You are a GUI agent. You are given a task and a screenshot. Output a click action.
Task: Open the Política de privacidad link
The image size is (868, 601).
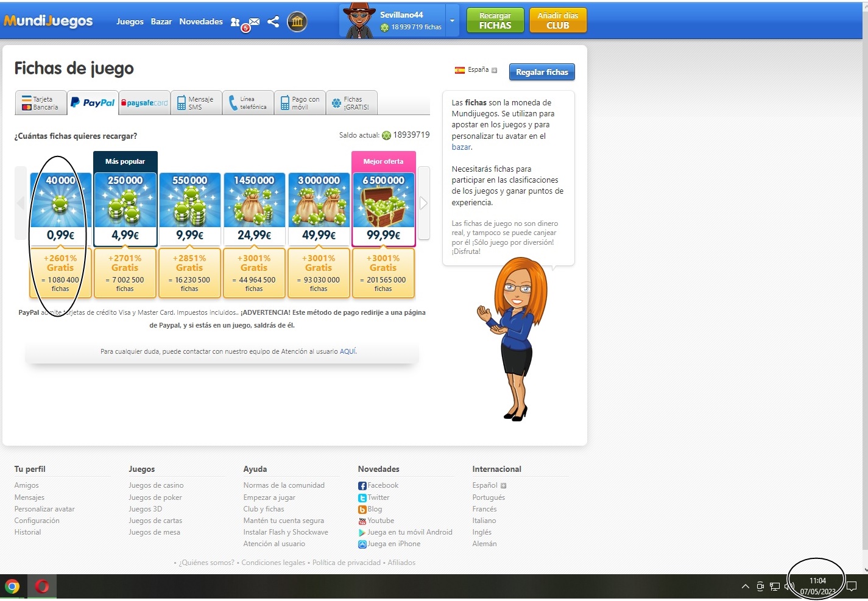pyautogui.click(x=347, y=563)
